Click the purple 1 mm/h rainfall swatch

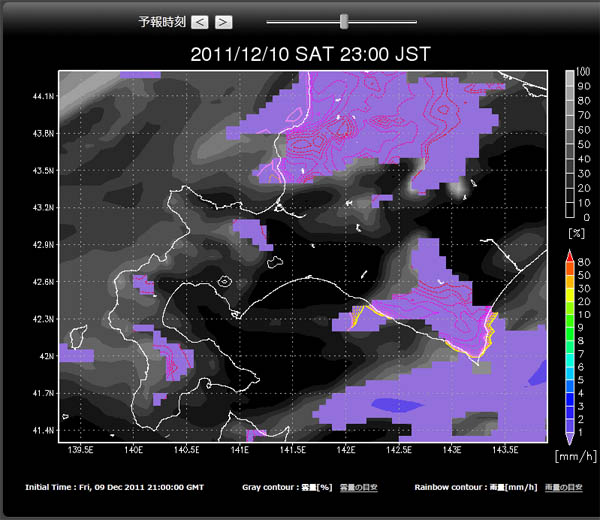click(x=570, y=438)
